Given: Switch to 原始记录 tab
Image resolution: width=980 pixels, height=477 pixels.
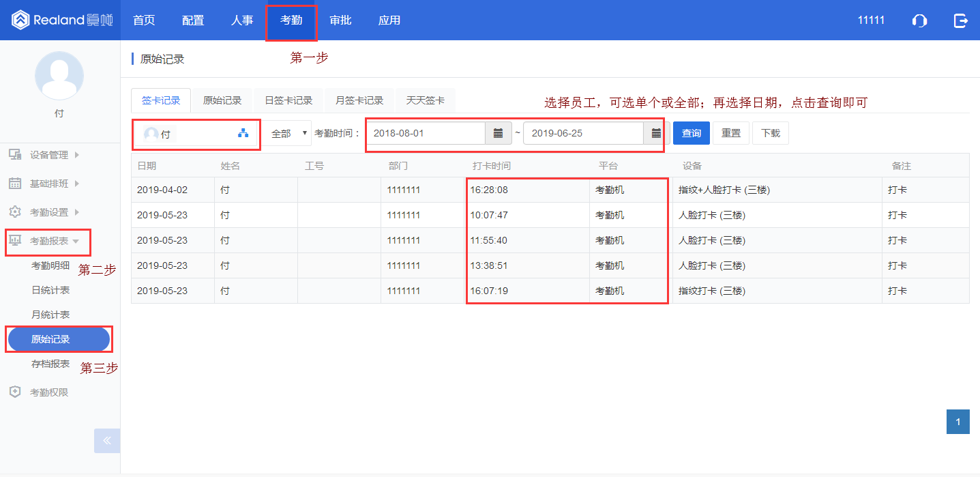Looking at the screenshot, I should 222,100.
